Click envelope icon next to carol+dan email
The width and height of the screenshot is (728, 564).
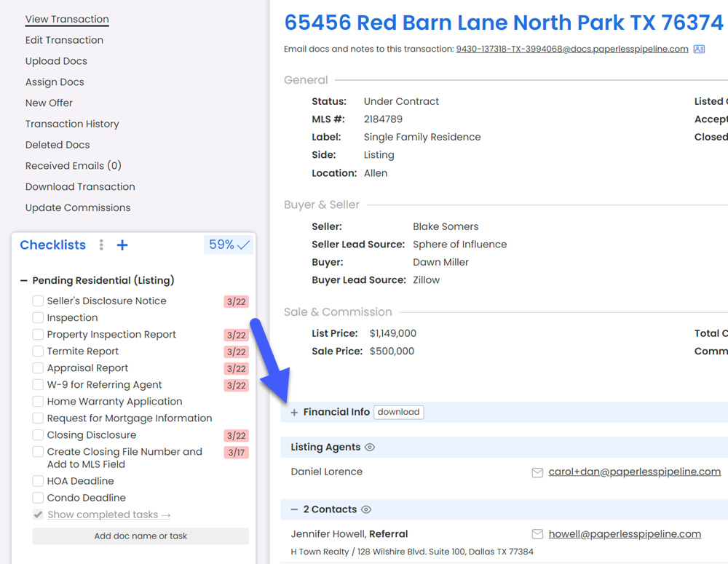click(x=537, y=472)
